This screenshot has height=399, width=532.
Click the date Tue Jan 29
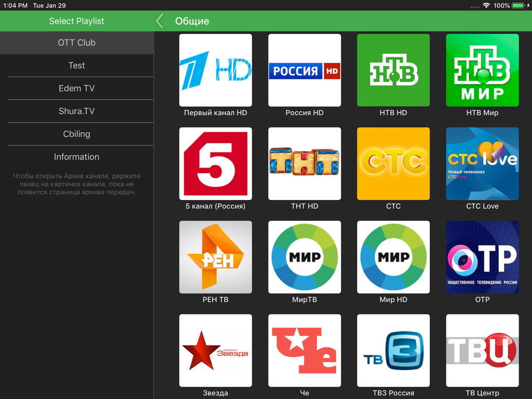[x=49, y=5]
